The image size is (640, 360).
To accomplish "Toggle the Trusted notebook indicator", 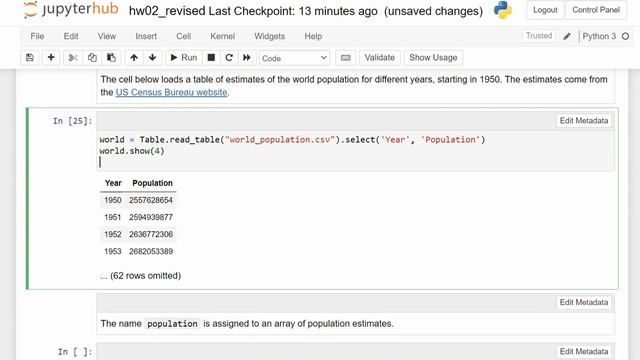I will point(539,36).
